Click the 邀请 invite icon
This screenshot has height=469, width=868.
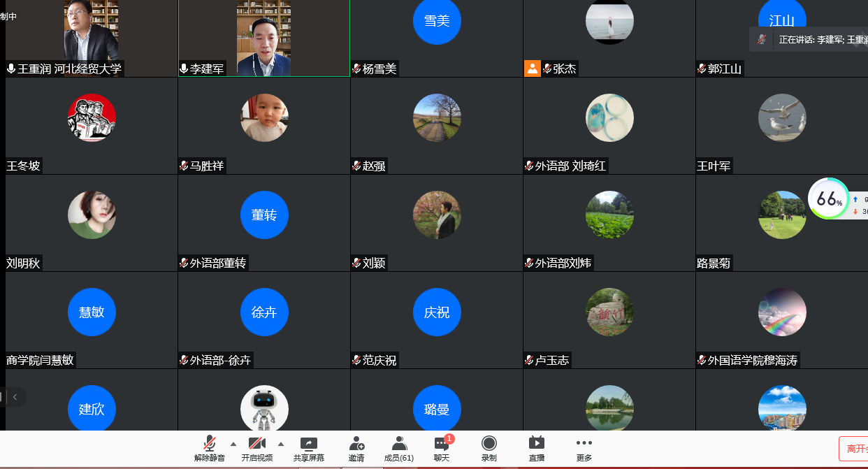(356, 449)
